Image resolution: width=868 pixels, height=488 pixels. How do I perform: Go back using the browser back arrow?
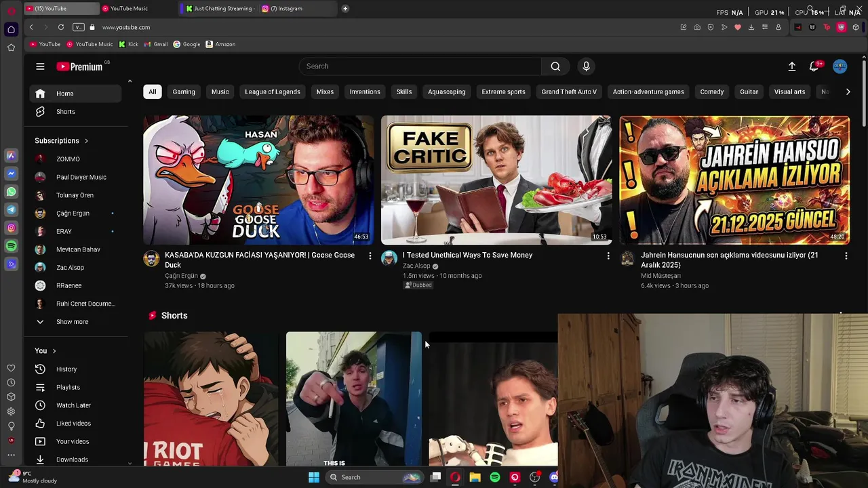pyautogui.click(x=31, y=27)
